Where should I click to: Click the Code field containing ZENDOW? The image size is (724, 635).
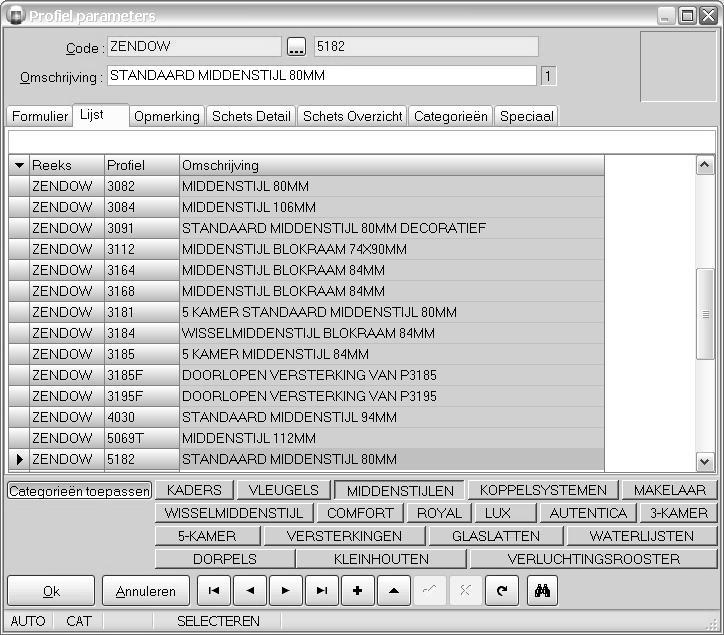194,47
